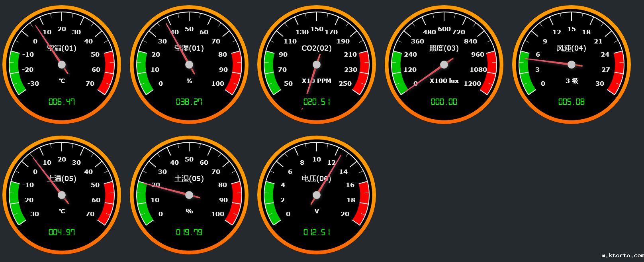
Task: Click the X100 lux unit label
Action: coord(444,81)
